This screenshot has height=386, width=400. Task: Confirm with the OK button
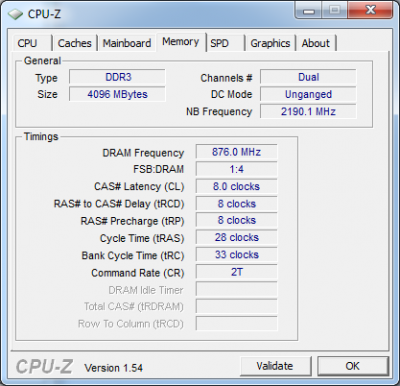click(x=353, y=366)
